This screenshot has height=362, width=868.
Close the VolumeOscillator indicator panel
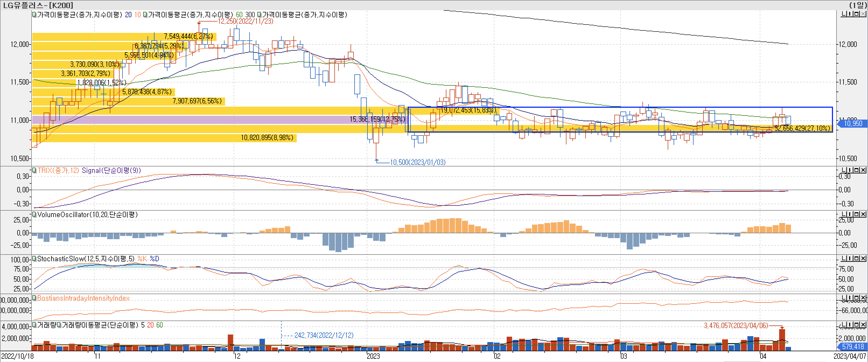[863, 214]
